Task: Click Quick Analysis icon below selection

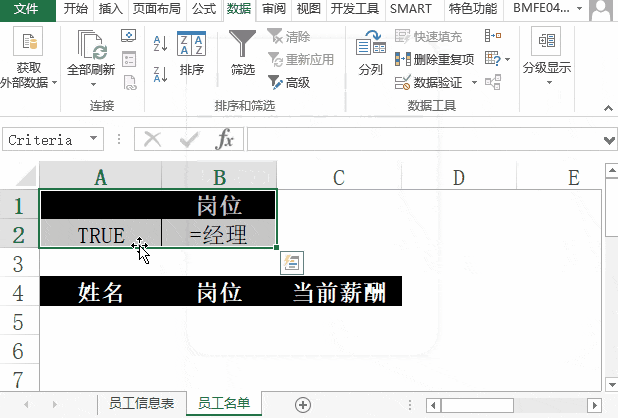Action: pyautogui.click(x=292, y=262)
